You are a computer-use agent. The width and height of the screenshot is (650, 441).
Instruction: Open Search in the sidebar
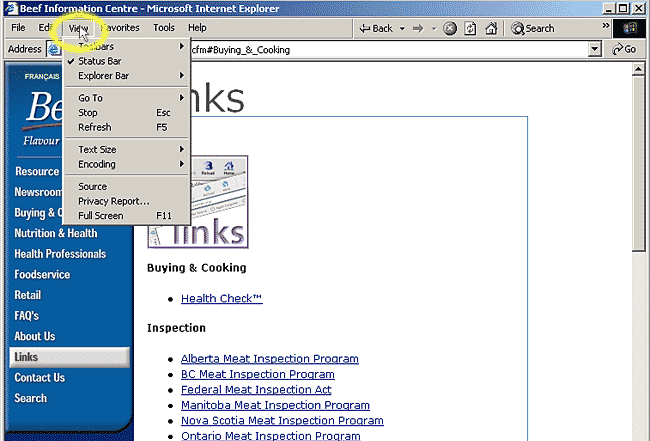coord(30,398)
